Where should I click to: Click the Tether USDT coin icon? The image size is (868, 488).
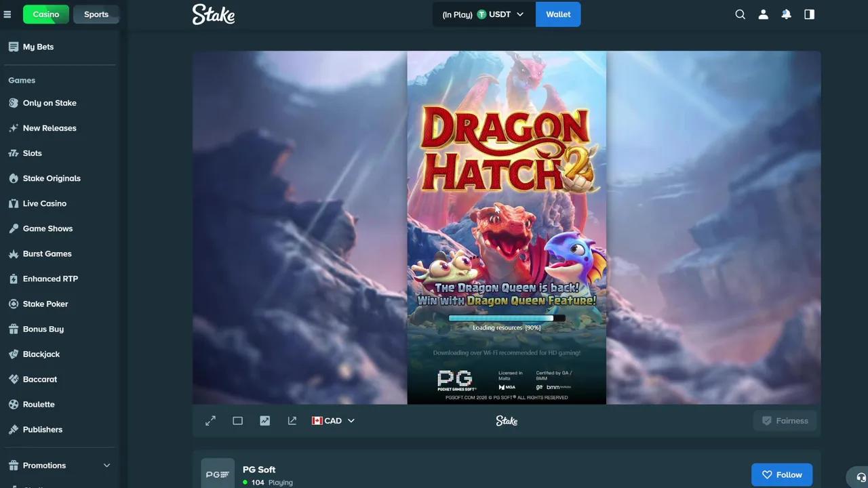pos(481,14)
